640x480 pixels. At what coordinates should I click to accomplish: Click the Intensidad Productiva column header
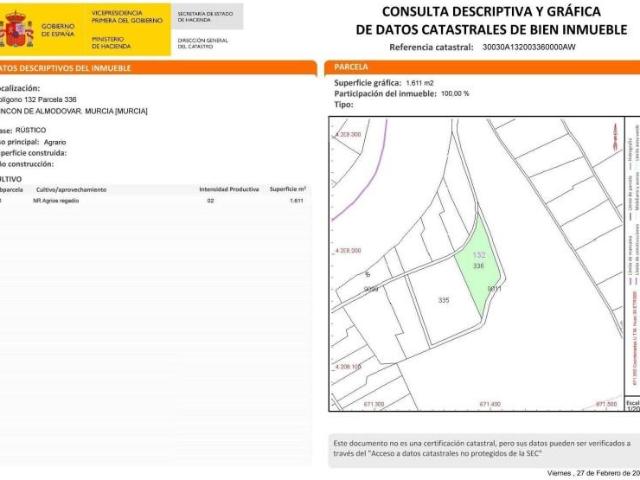point(229,189)
